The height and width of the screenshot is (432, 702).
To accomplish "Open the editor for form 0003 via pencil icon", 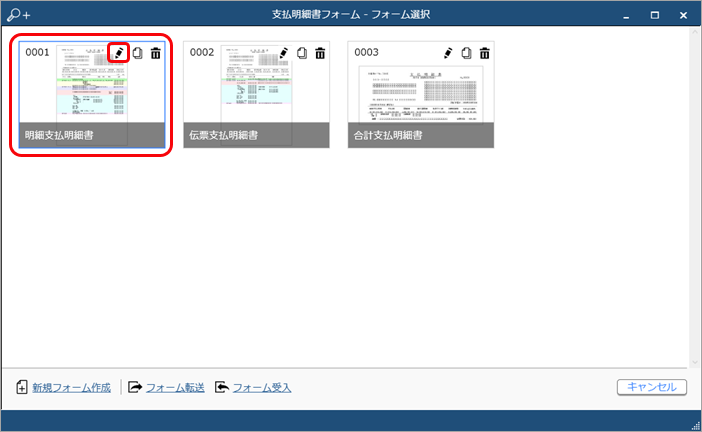I will coord(448,53).
